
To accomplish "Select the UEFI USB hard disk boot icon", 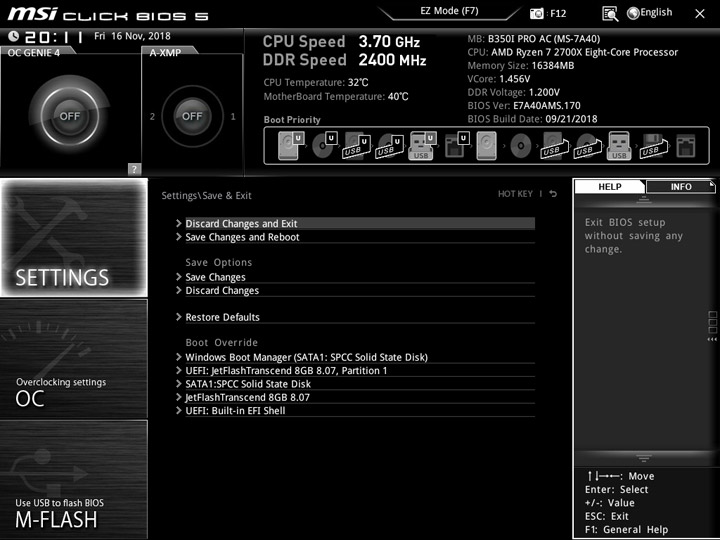I will point(356,146).
